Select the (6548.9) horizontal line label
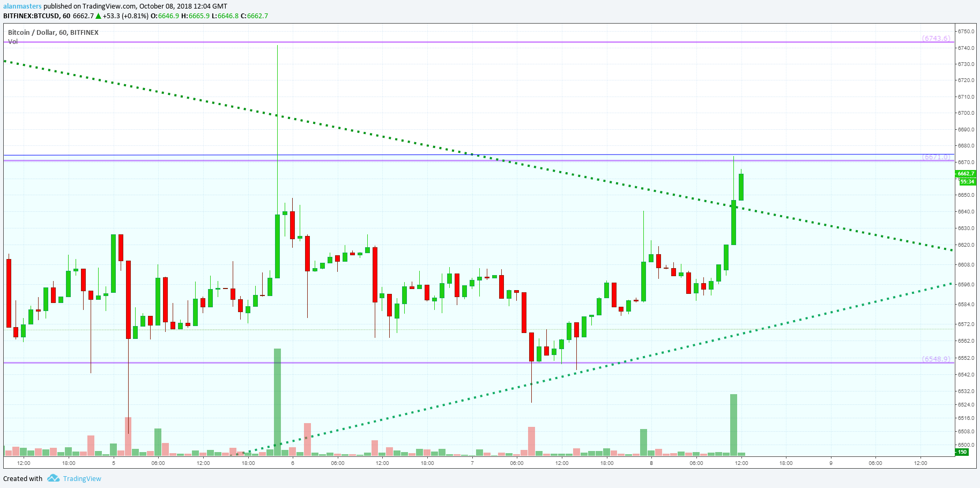980x488 pixels. click(936, 359)
